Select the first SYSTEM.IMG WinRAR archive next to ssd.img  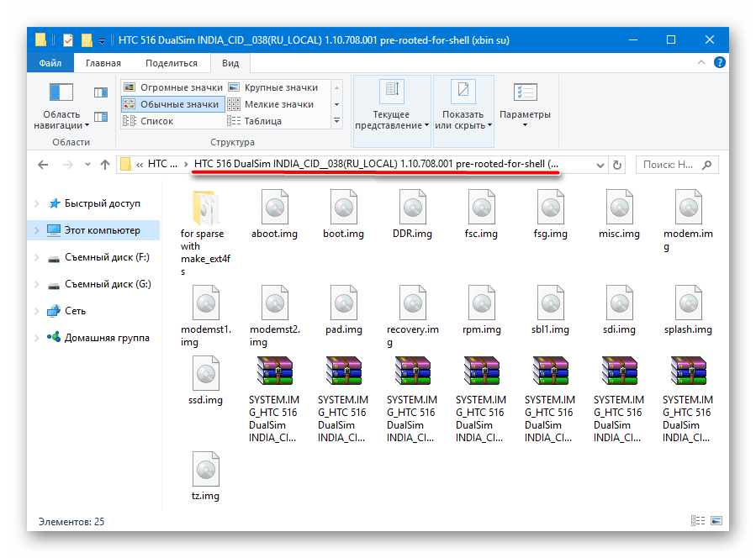[274, 399]
